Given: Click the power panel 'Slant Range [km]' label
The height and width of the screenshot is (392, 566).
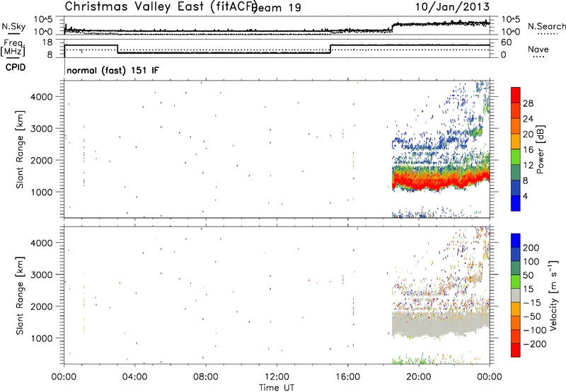Looking at the screenshot, I should 20,149.
